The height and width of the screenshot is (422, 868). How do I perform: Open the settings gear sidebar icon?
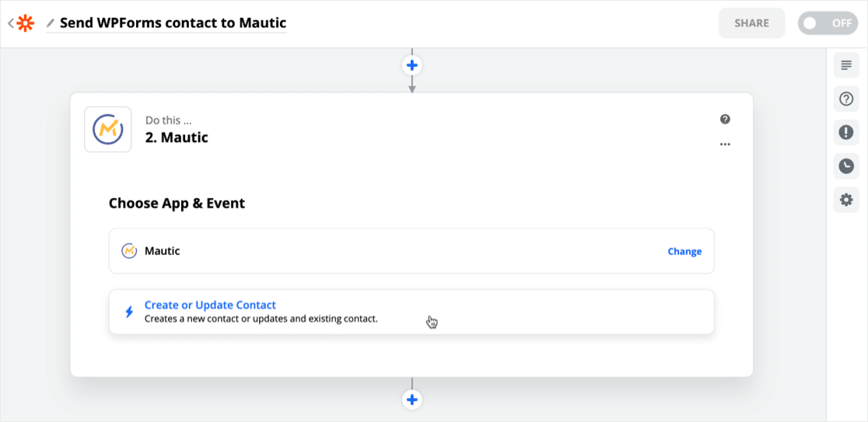click(x=846, y=200)
